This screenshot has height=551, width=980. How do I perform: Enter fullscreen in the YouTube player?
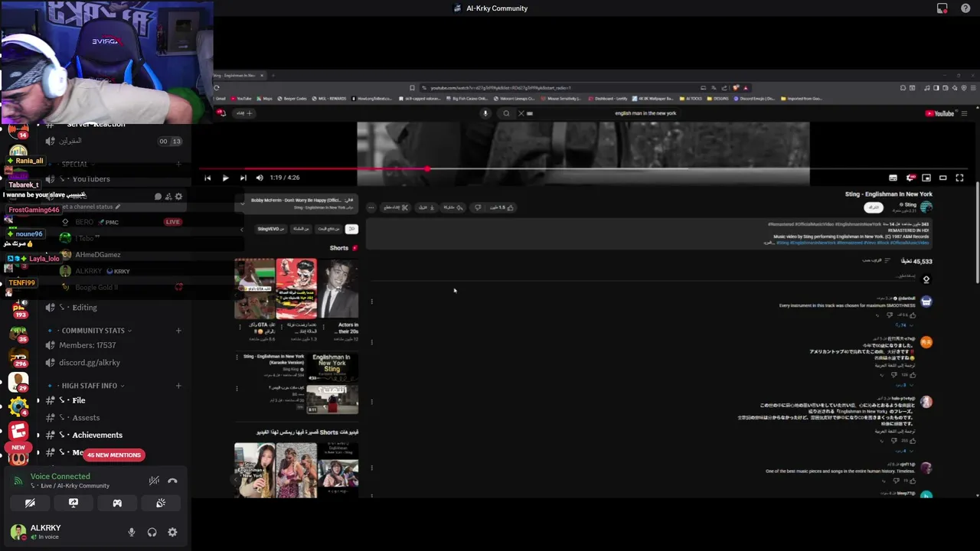point(959,178)
